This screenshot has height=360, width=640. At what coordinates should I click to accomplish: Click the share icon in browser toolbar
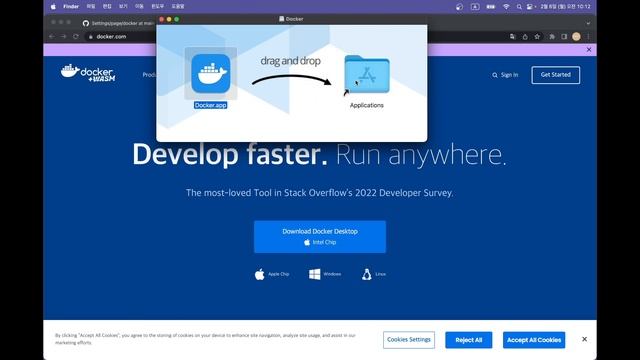[x=525, y=37]
